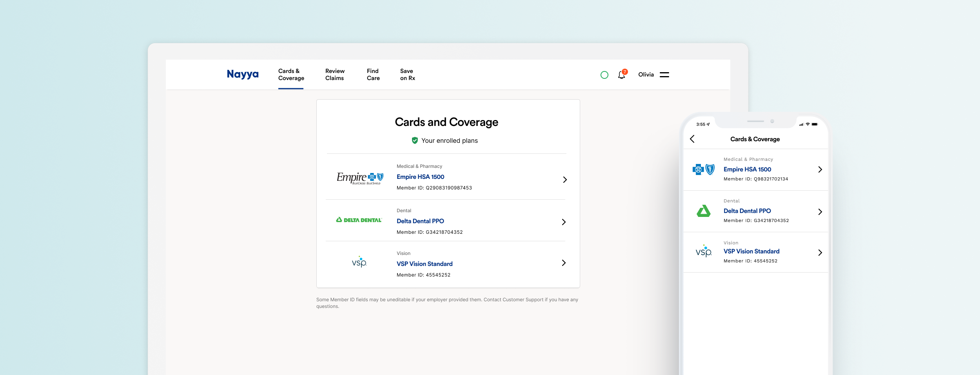This screenshot has width=980, height=375.
Task: Expand Empire HSA 1500 chevron on desktop
Action: (565, 180)
